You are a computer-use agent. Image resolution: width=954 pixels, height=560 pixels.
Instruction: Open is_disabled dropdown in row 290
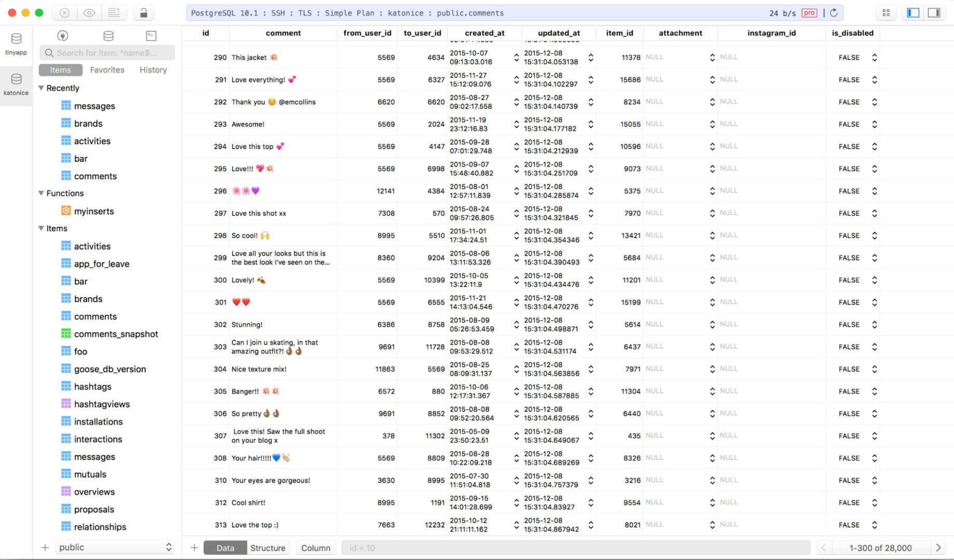click(x=874, y=58)
